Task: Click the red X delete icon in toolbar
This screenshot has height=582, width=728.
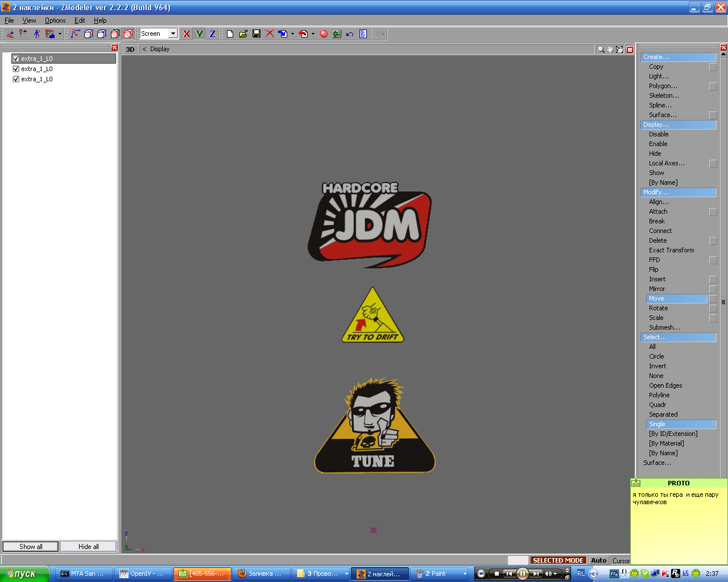Action: 270,34
